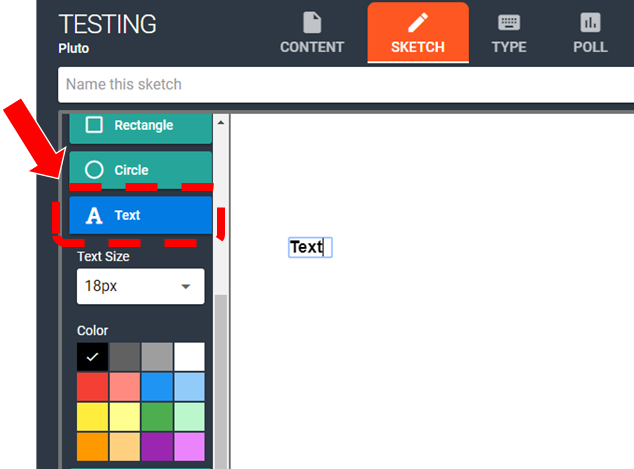Open the CONTENT tab
Viewport: 634px width, 469px height.
(312, 33)
